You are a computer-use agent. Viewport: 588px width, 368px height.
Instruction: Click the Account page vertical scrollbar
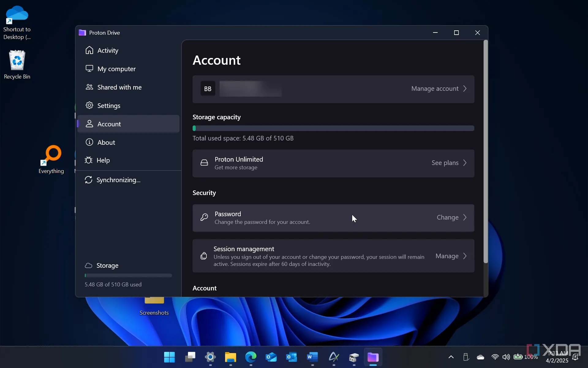(x=485, y=151)
